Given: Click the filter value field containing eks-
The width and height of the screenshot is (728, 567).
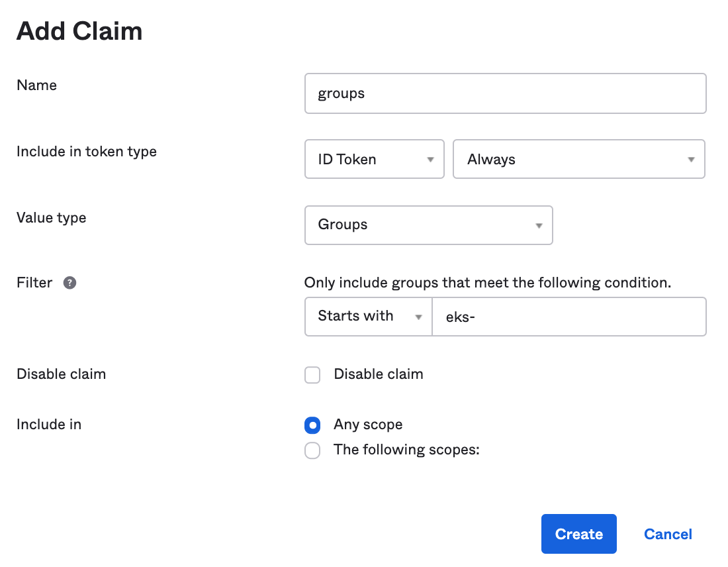Looking at the screenshot, I should coord(569,317).
